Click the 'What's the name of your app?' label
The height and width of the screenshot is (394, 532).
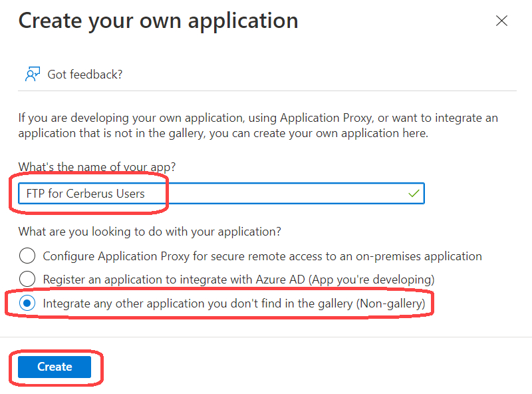pyautogui.click(x=101, y=166)
